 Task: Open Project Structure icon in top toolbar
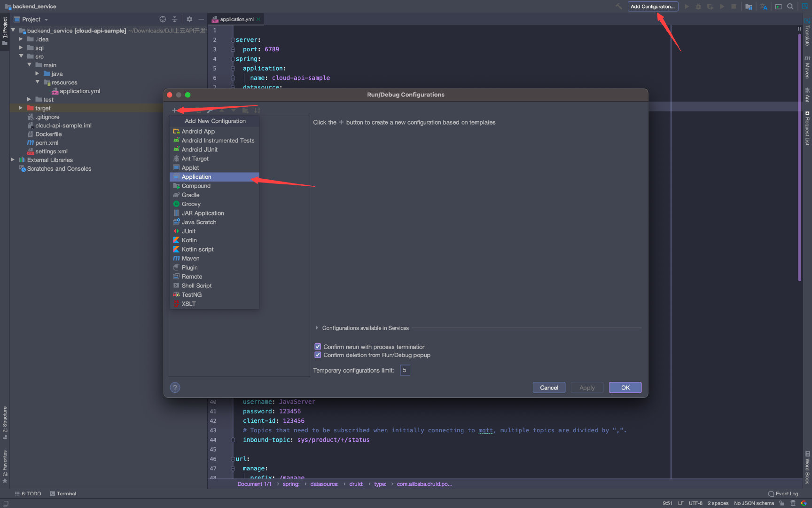coord(749,7)
